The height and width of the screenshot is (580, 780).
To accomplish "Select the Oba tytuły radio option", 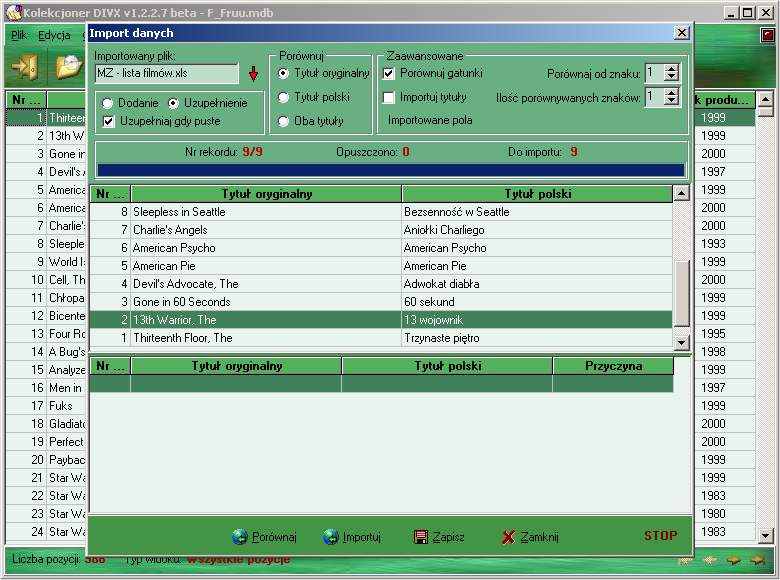I will (x=284, y=121).
